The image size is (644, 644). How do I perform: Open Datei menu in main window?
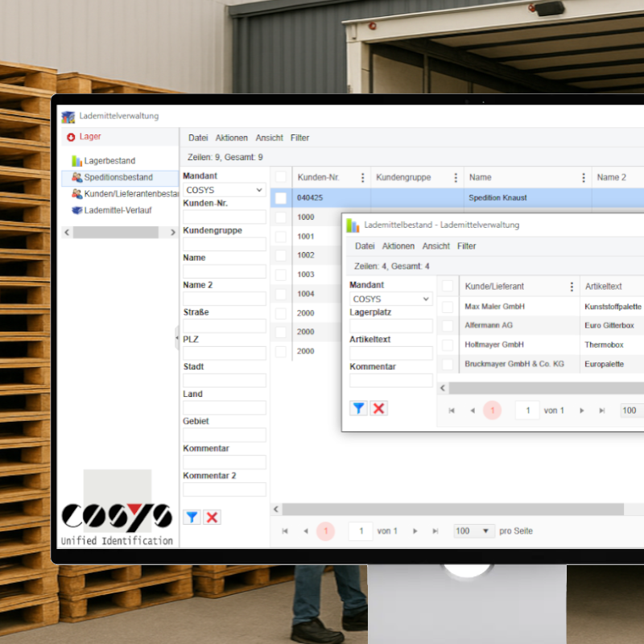[x=198, y=138]
